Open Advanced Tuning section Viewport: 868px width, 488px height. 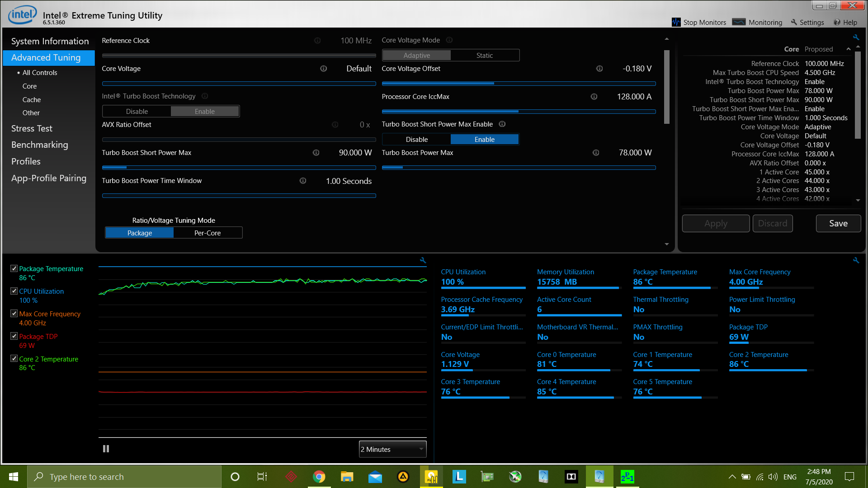coord(49,57)
